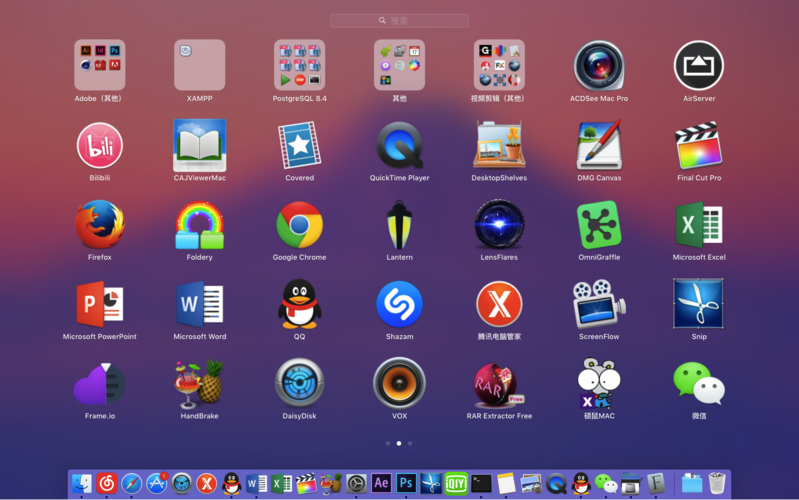Launch DaisyDisk
The width and height of the screenshot is (799, 500).
pos(299,383)
